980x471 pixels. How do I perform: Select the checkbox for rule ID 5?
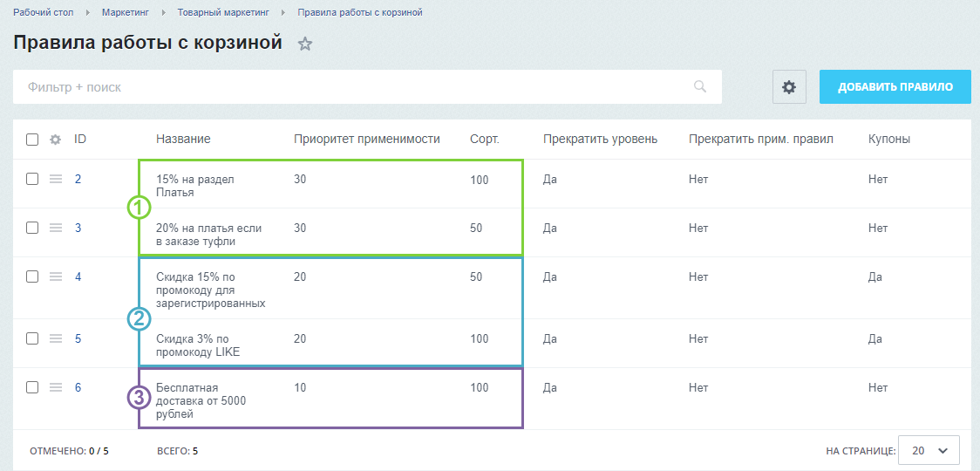[x=32, y=338]
